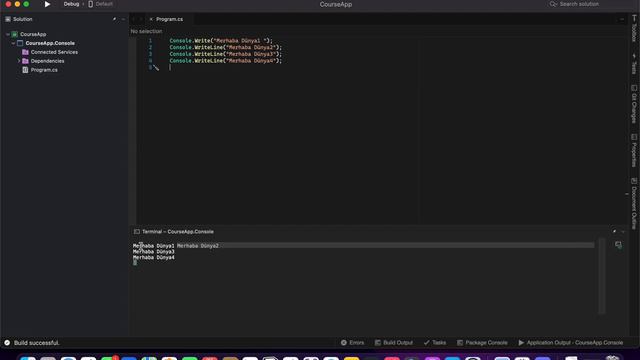Viewport: 640px width, 360px height.
Task: Open the editor tab options menu
Action: 622,19
